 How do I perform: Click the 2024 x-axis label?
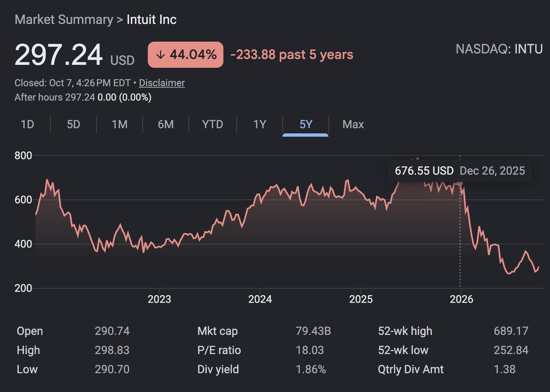click(x=260, y=299)
